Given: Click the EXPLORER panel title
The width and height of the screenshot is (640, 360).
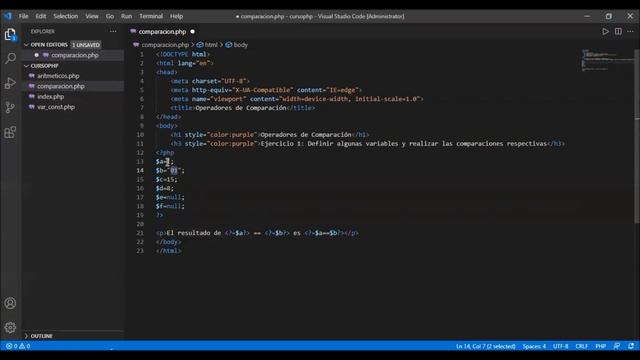Looking at the screenshot, I should [42, 31].
